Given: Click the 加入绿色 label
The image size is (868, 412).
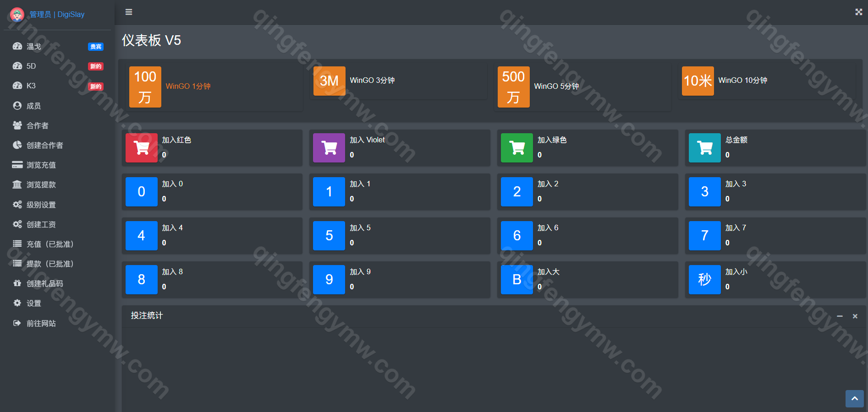Looking at the screenshot, I should tap(552, 140).
